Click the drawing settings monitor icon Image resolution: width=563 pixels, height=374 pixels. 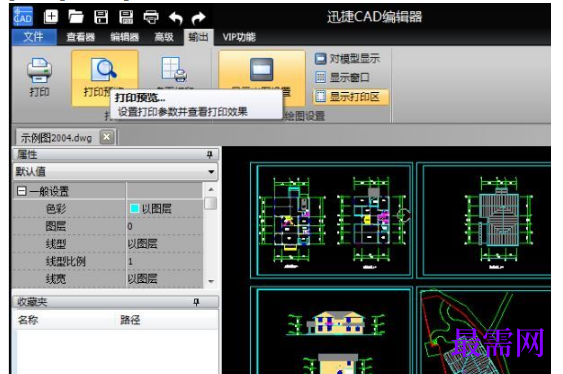point(261,69)
